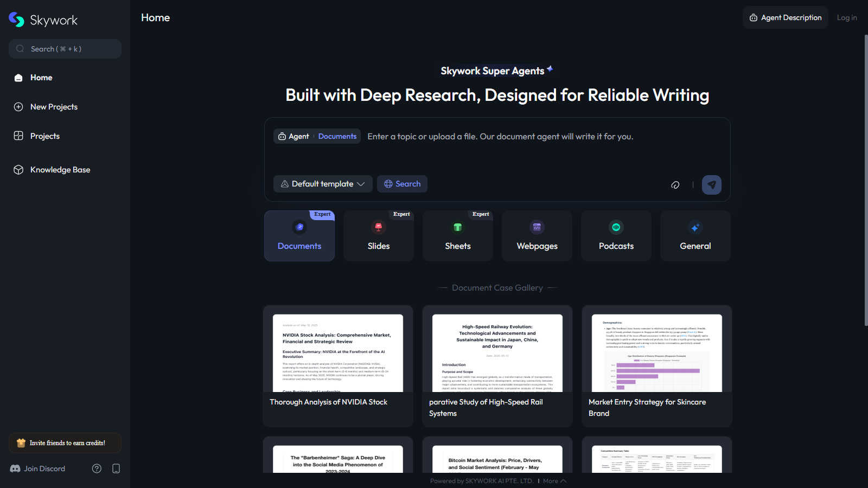Select the Documents agent tab

pyautogui.click(x=299, y=236)
